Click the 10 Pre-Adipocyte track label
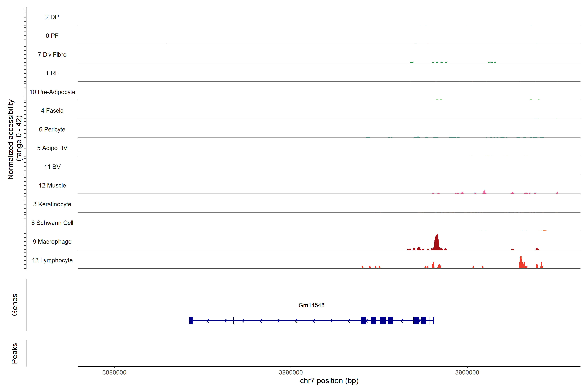 52,92
